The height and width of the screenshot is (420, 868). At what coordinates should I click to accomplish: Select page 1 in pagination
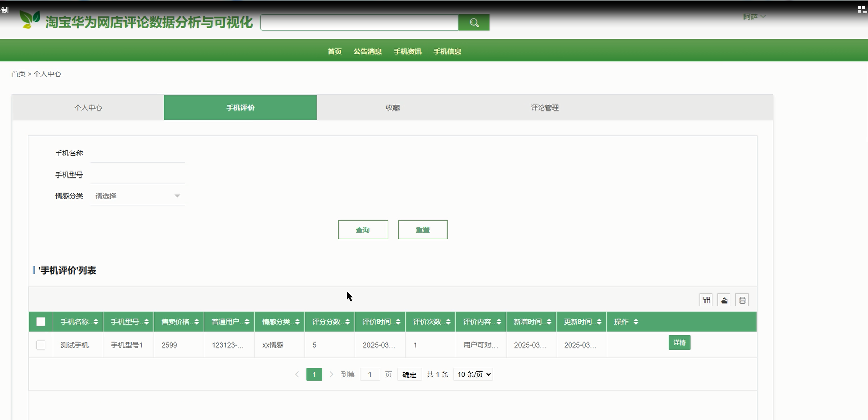click(x=314, y=374)
